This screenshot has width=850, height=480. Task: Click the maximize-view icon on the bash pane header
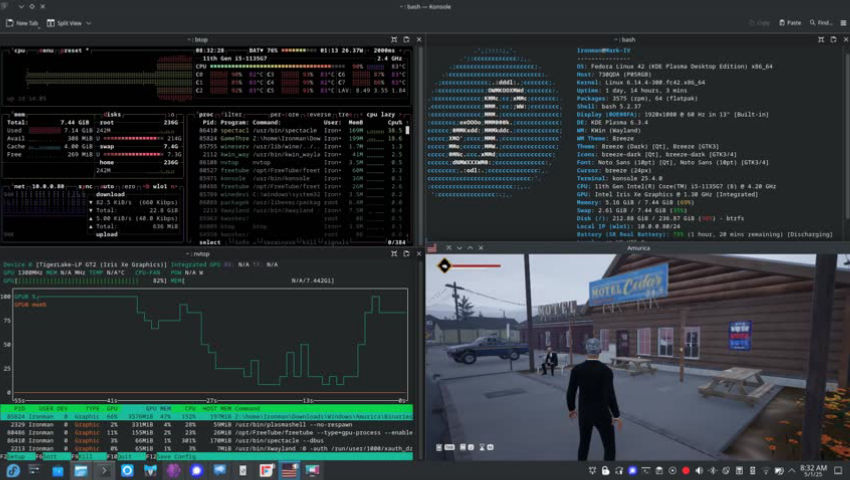click(821, 40)
